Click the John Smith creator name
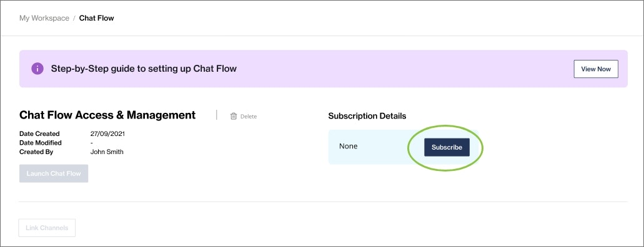Image resolution: width=644 pixels, height=247 pixels. pyautogui.click(x=107, y=152)
